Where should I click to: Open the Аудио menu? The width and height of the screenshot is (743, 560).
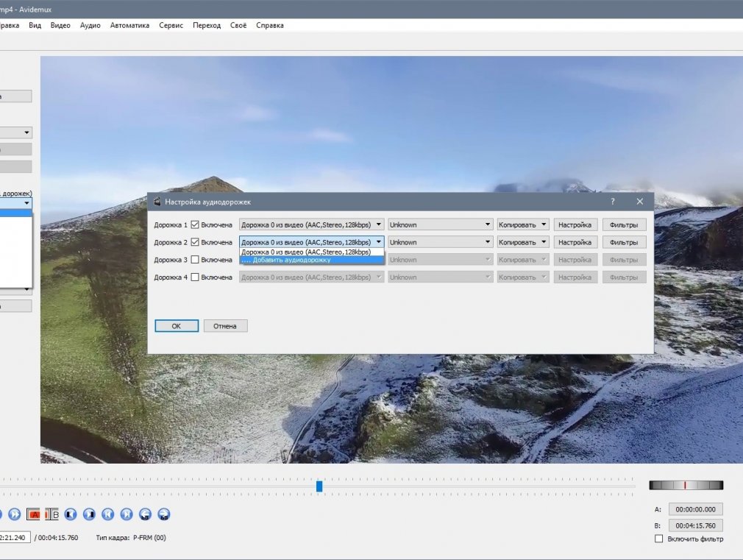tap(90, 26)
